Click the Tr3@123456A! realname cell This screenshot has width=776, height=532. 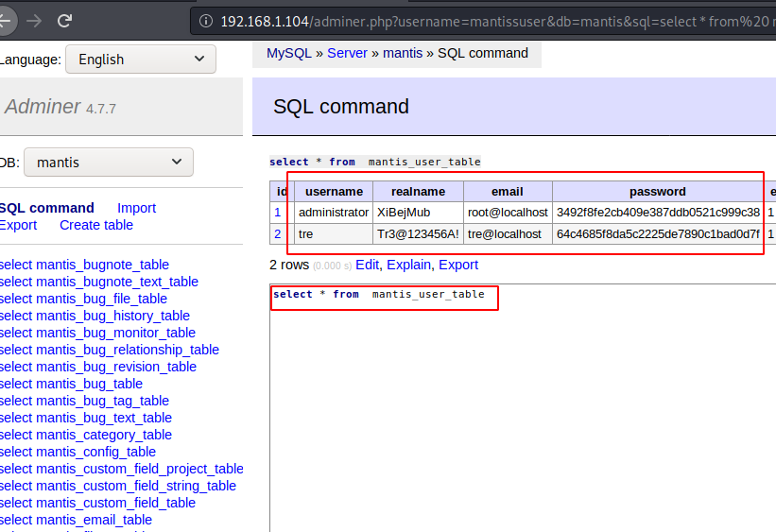pyautogui.click(x=418, y=234)
